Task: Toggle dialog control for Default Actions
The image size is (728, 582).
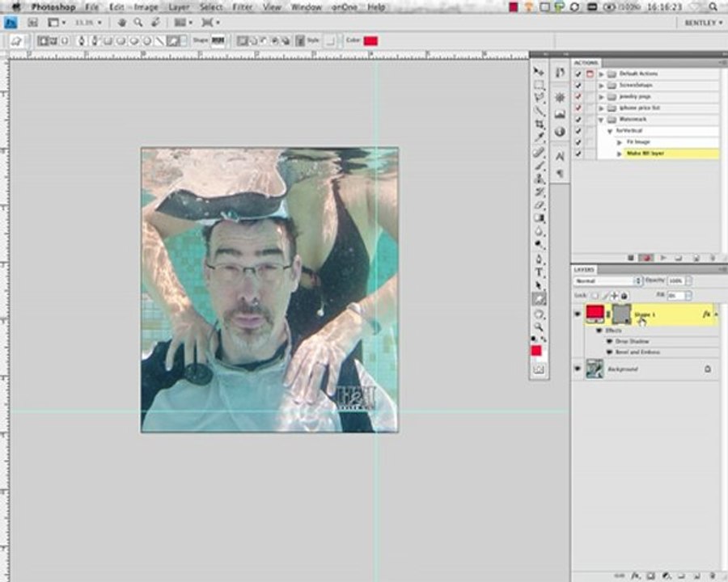Action: point(590,74)
